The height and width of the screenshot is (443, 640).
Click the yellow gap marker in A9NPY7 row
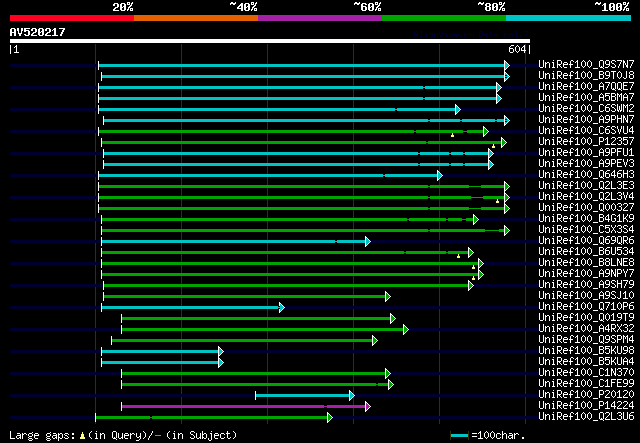473,278
